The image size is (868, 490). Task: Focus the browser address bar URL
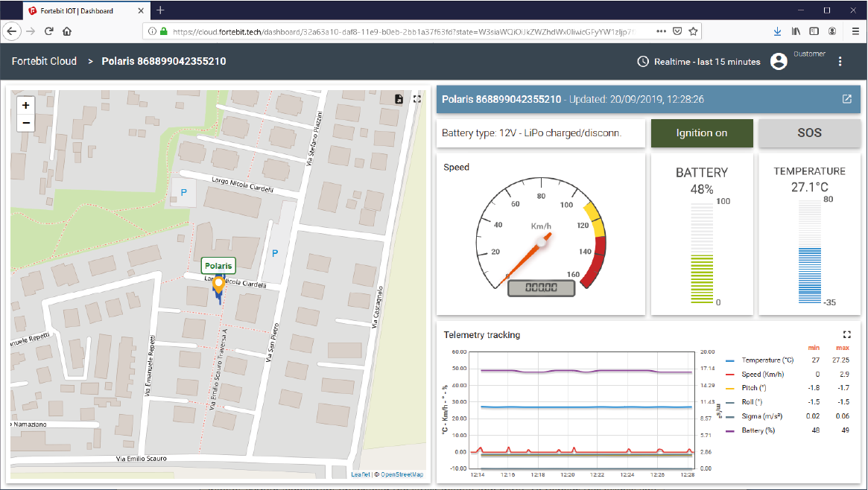[403, 31]
